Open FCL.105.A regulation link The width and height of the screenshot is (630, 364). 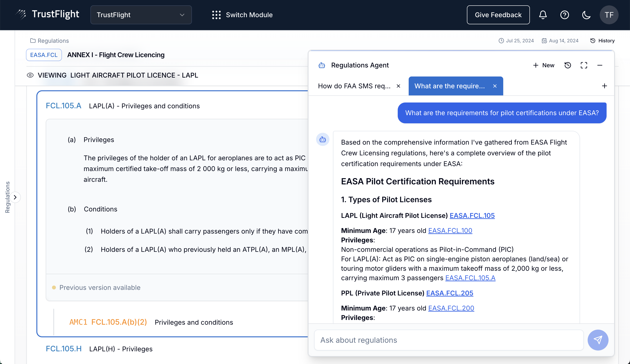64,106
